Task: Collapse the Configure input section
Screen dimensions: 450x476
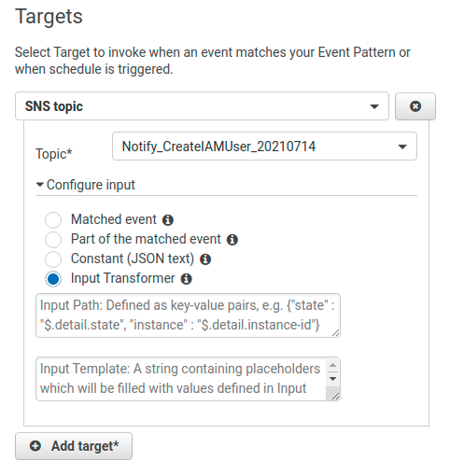Action: (86, 185)
